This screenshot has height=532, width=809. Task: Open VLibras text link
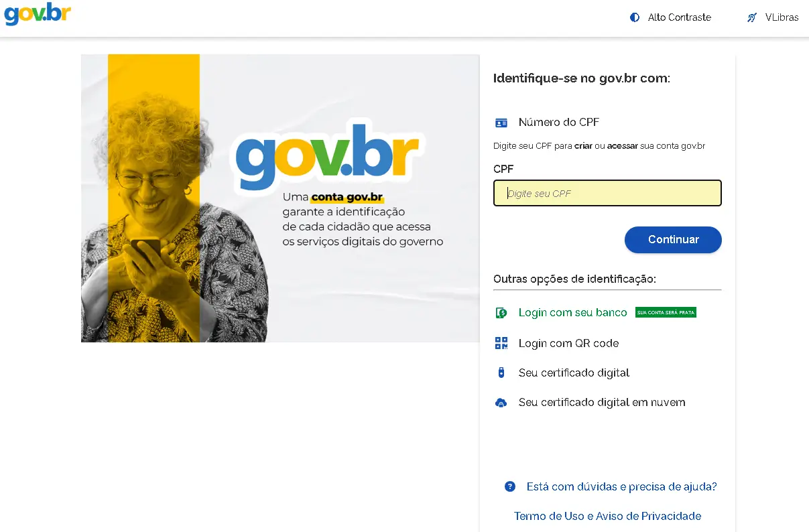pos(782,17)
